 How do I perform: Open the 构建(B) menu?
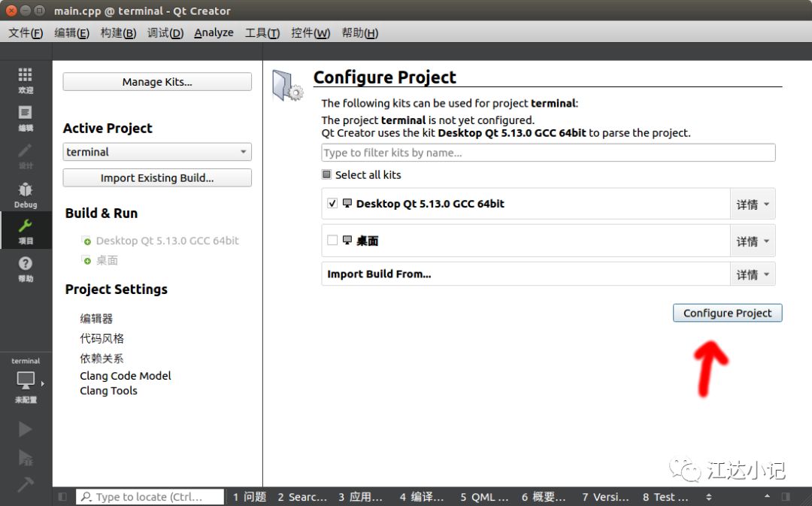point(118,32)
